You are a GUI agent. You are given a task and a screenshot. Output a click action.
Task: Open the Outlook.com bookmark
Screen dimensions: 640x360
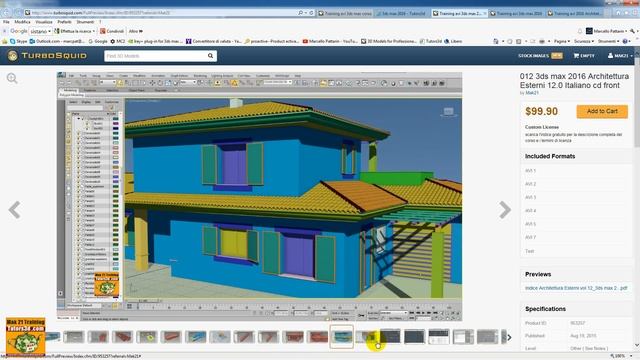57,41
